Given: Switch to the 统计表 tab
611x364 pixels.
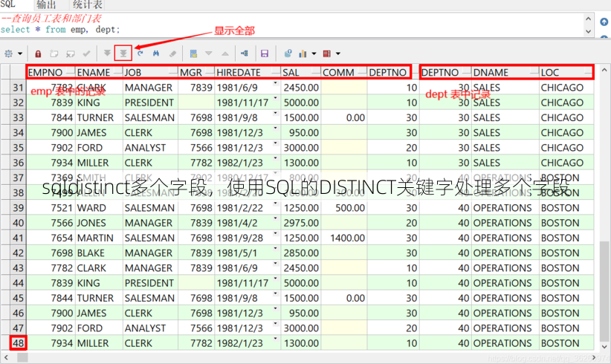Looking at the screenshot, I should pos(87,4).
